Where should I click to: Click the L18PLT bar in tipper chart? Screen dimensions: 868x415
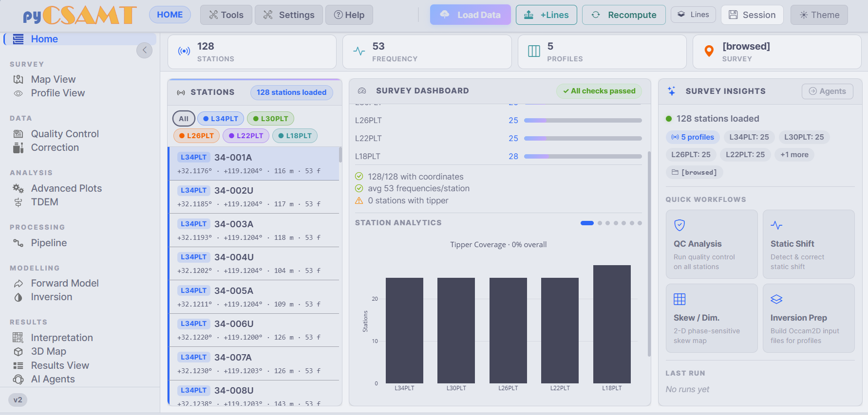pyautogui.click(x=612, y=324)
